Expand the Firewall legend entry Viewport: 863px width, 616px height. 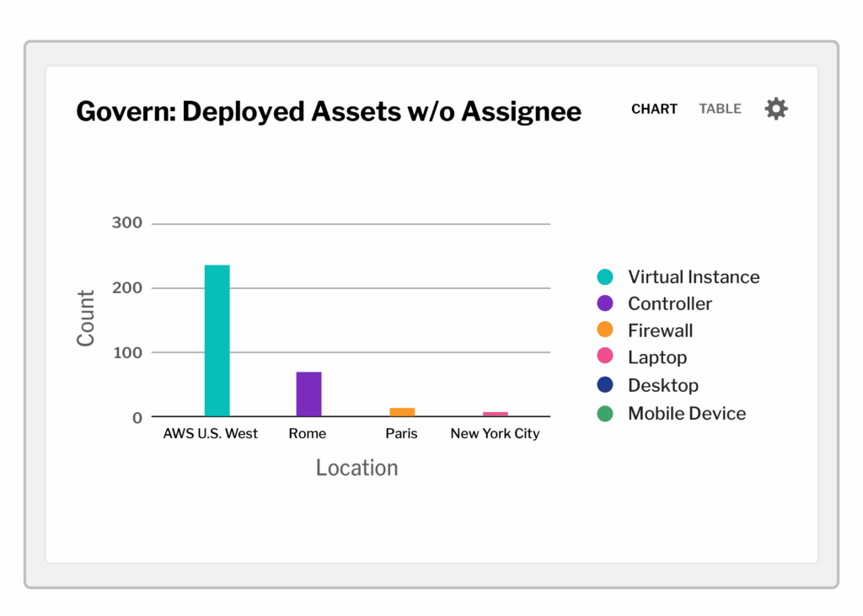[x=660, y=330]
